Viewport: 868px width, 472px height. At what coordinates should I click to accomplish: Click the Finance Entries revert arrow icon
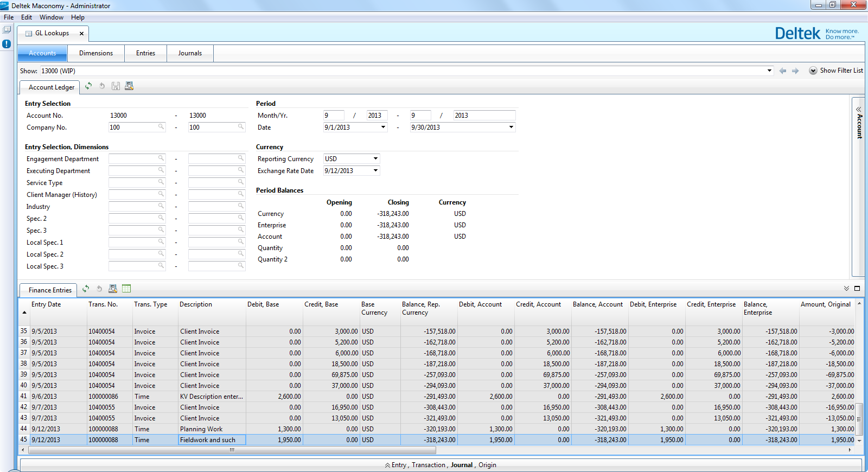[99, 289]
